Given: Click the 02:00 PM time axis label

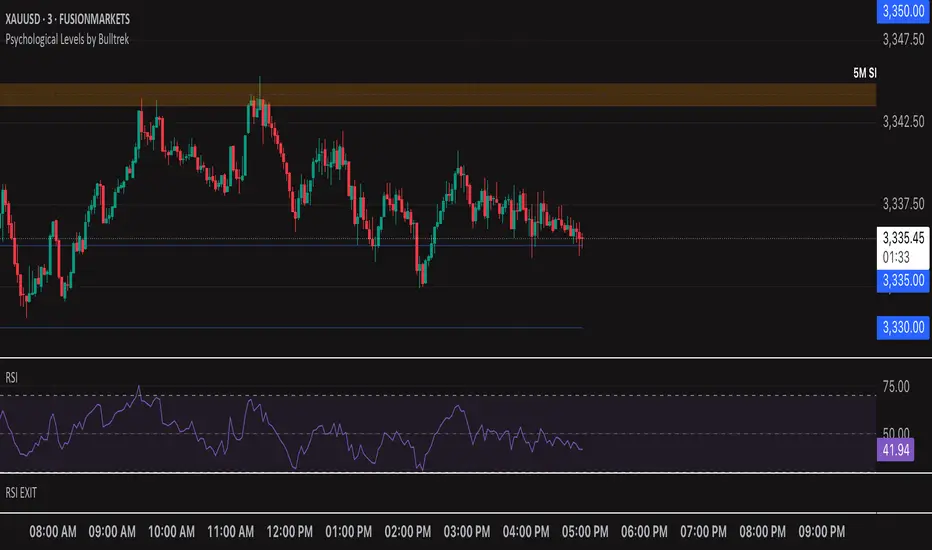Looking at the screenshot, I should pyautogui.click(x=408, y=532).
